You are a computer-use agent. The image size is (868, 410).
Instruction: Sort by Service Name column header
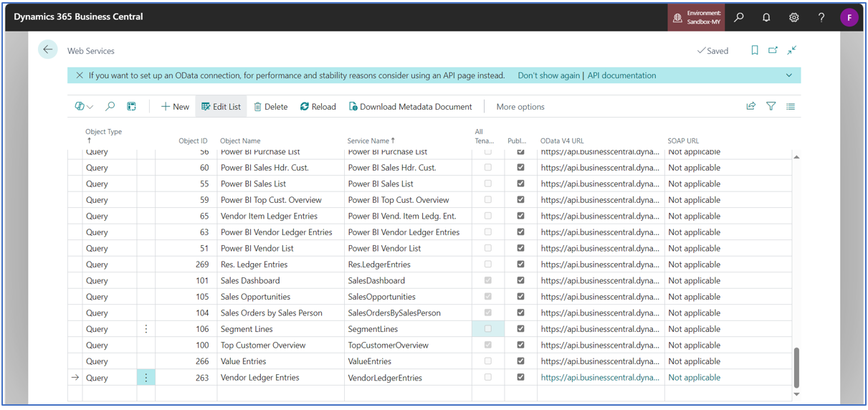coord(371,141)
